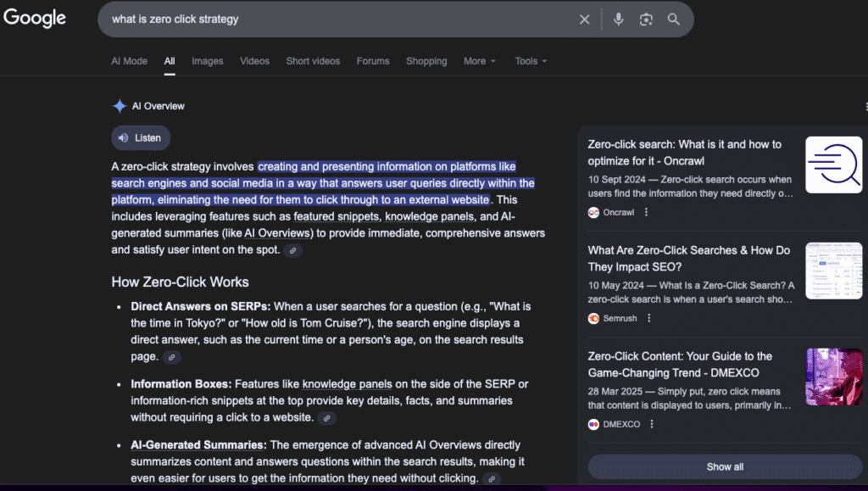The width and height of the screenshot is (868, 491).
Task: Open the More dropdown in the filter bar
Action: [x=480, y=60]
